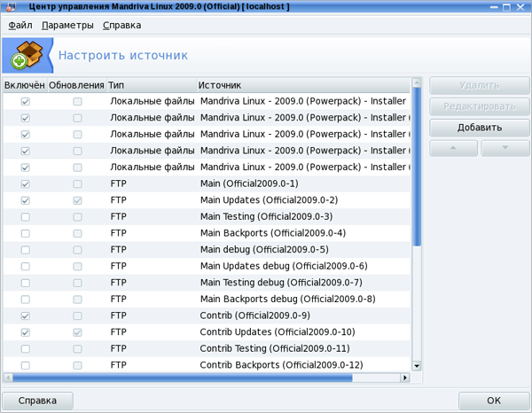Image resolution: width=532 pixels, height=413 pixels.
Task: Click the window title bar app icon
Action: (11, 7)
